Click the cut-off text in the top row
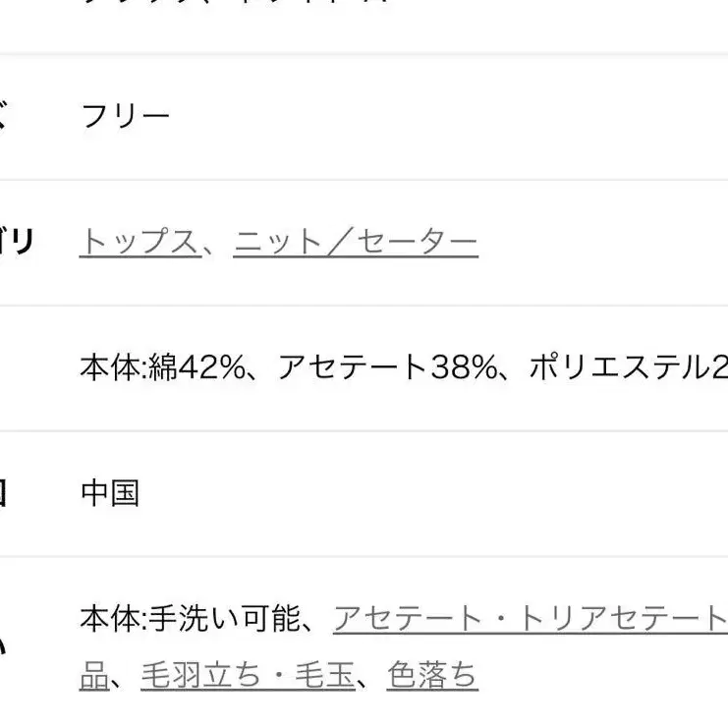Viewport: 728px width, 728px height. coord(236,5)
